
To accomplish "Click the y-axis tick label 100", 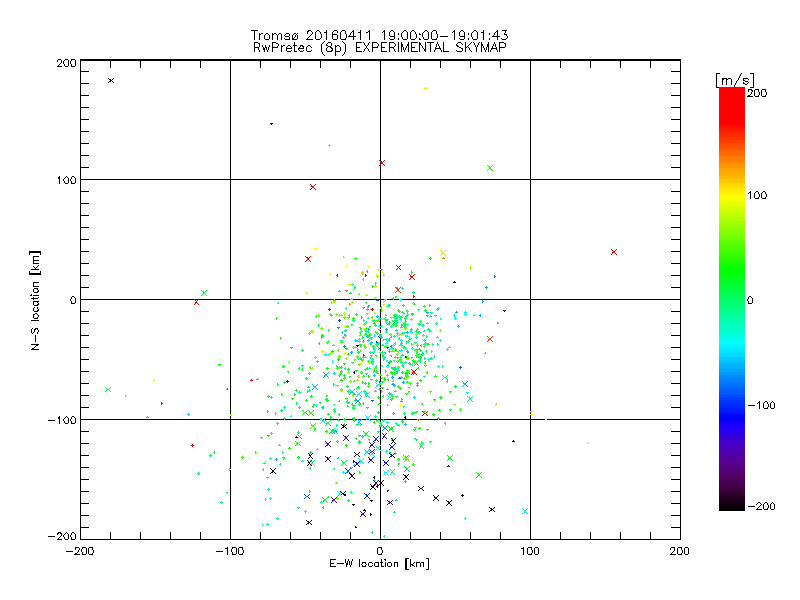I will click(x=66, y=180).
